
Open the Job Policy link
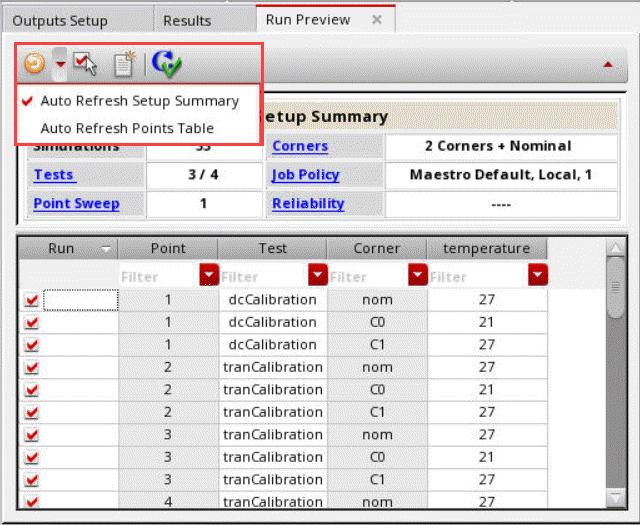click(305, 175)
